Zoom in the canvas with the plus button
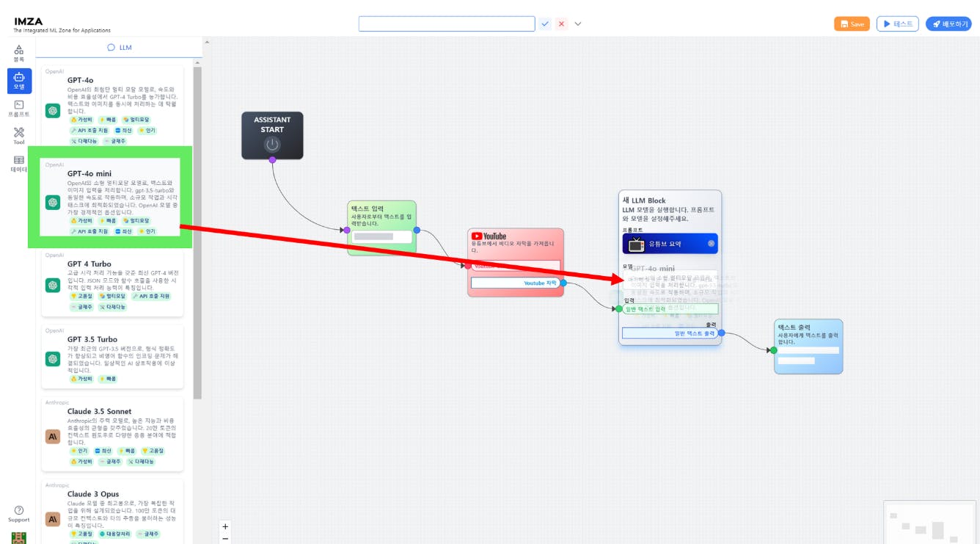This screenshot has height=544, width=980. pos(225,526)
